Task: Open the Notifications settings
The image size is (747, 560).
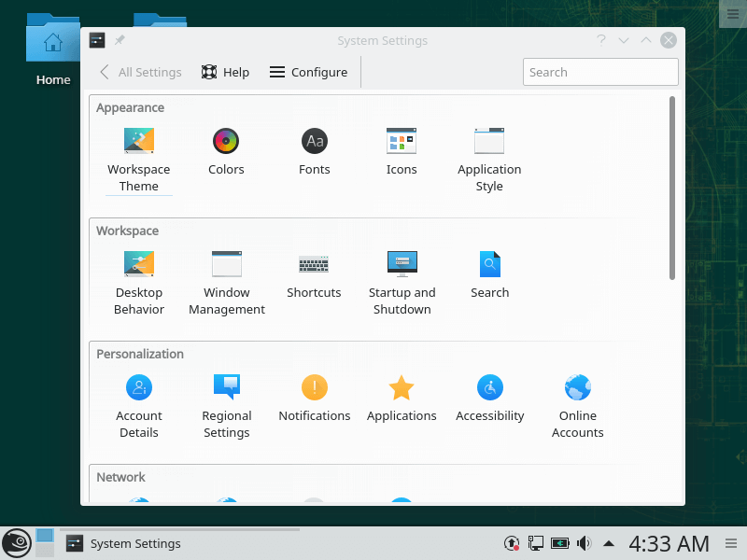Action: (x=314, y=388)
